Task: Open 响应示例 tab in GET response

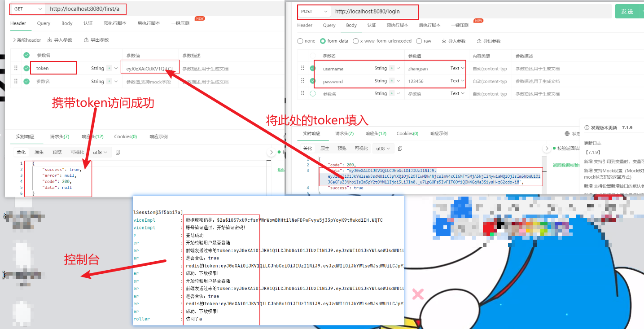Action: click(158, 136)
